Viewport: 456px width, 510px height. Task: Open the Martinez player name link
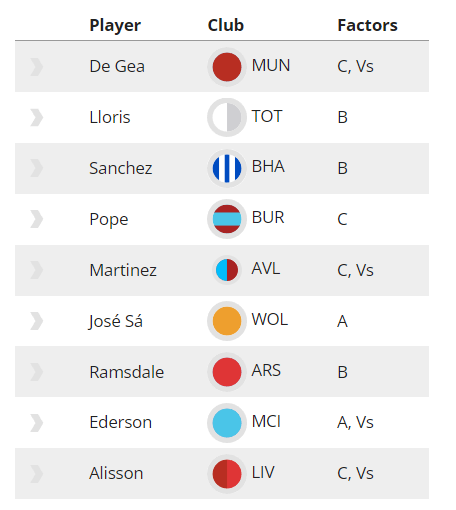123,270
